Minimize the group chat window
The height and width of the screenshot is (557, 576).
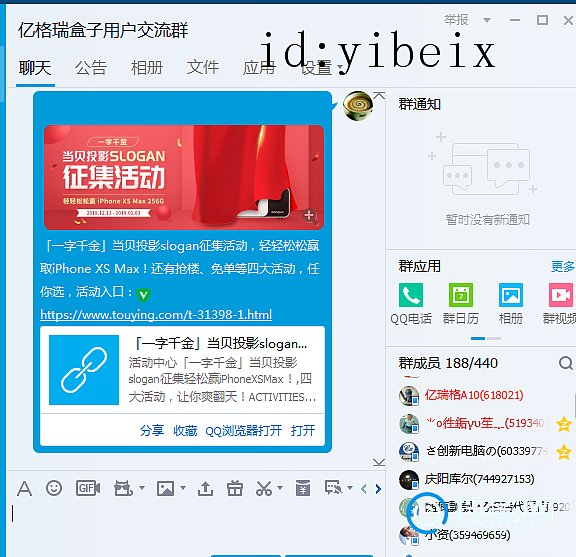click(x=515, y=20)
